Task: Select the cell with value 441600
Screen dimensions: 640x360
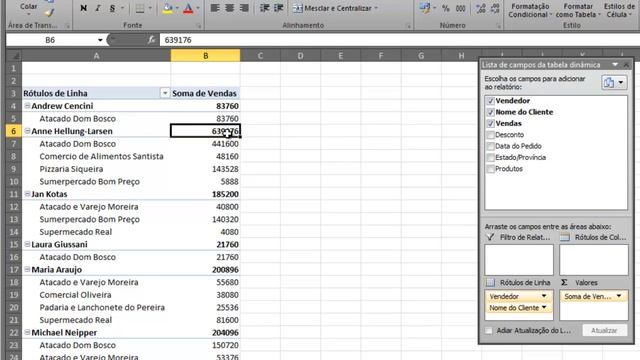Action: click(206, 144)
